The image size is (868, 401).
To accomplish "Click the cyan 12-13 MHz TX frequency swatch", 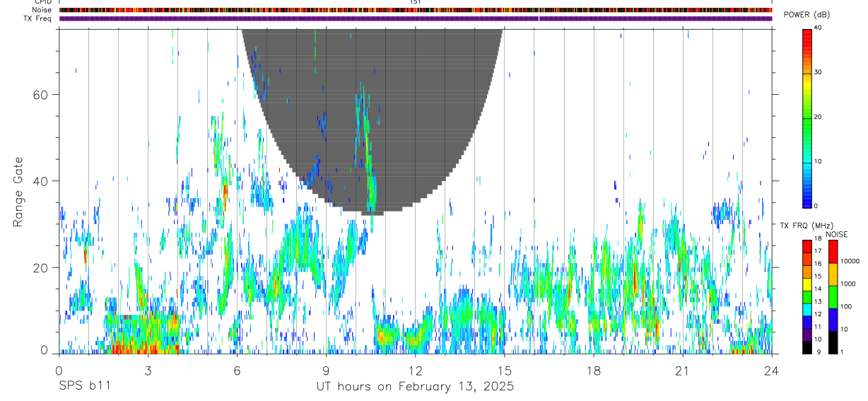I will pos(807,310).
